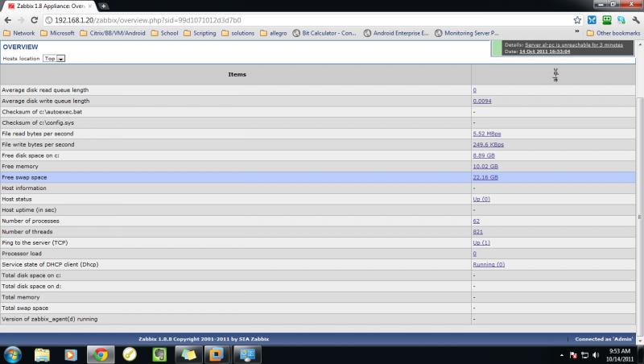Open Windows Media Player from the taskbar
644x364 pixels.
[x=71, y=354]
